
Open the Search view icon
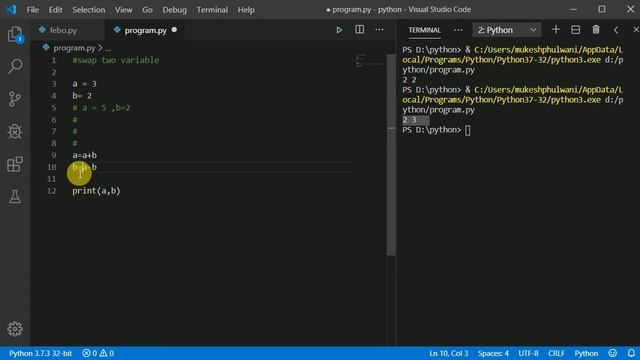[15, 66]
